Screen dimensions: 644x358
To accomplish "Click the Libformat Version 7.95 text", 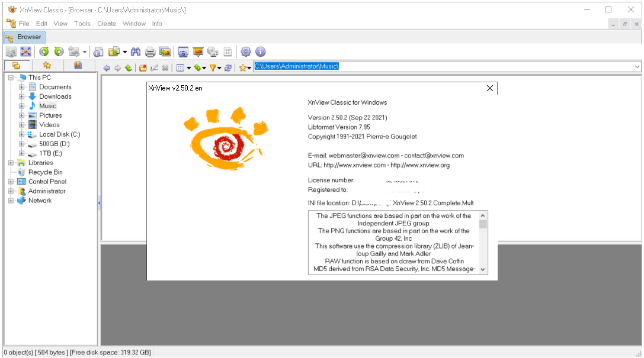I will point(339,127).
